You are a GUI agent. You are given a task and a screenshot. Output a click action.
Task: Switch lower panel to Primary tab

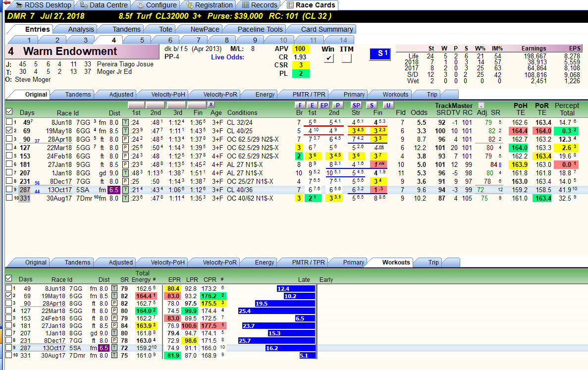(353, 263)
